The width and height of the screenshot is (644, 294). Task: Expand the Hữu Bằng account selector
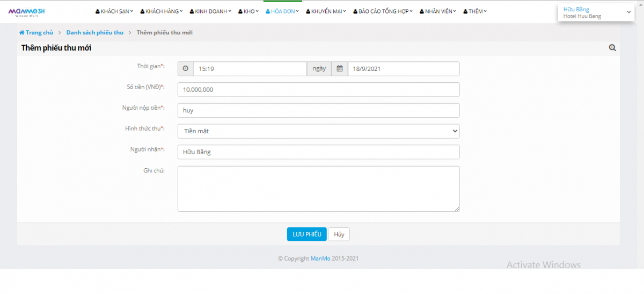[x=596, y=12]
